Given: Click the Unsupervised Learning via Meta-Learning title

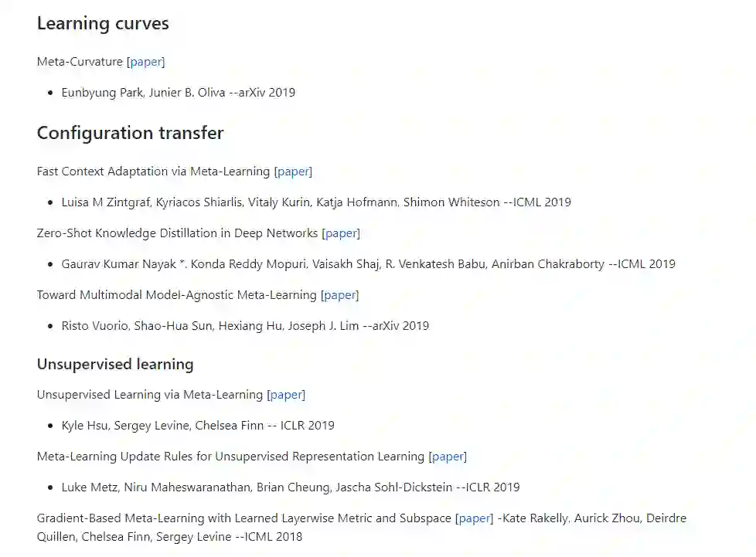Looking at the screenshot, I should coord(150,395).
